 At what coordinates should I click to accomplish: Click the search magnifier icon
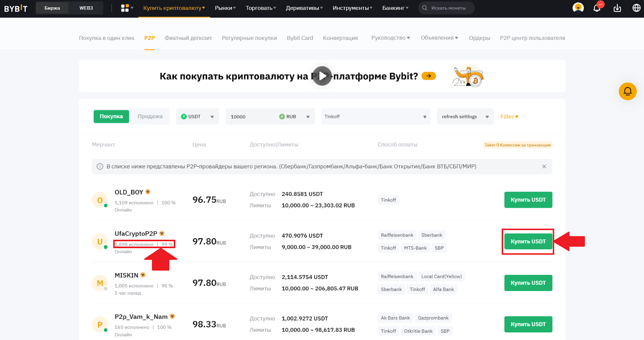click(425, 8)
